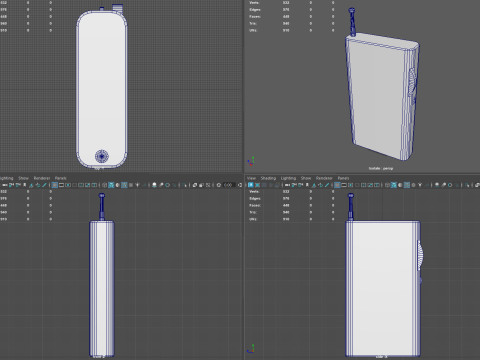Open Renderer menu in right viewport panel

[324, 178]
